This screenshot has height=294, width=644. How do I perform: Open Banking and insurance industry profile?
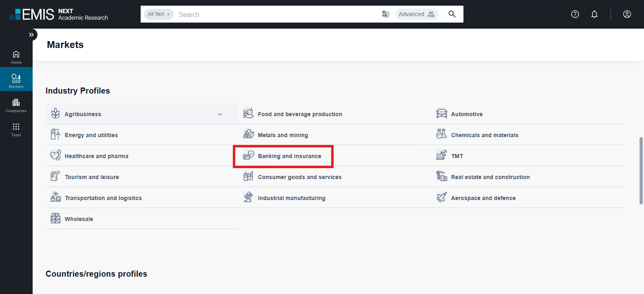tap(289, 156)
